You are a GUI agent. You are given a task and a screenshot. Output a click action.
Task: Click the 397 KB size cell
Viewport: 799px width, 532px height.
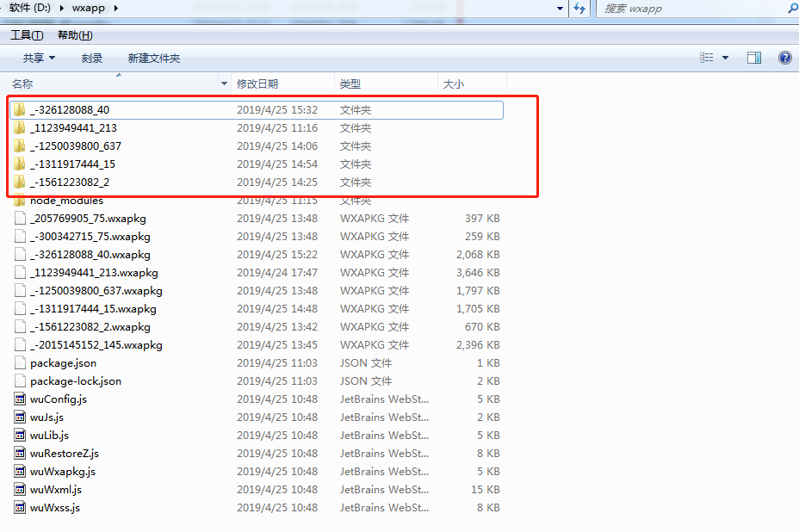point(482,218)
